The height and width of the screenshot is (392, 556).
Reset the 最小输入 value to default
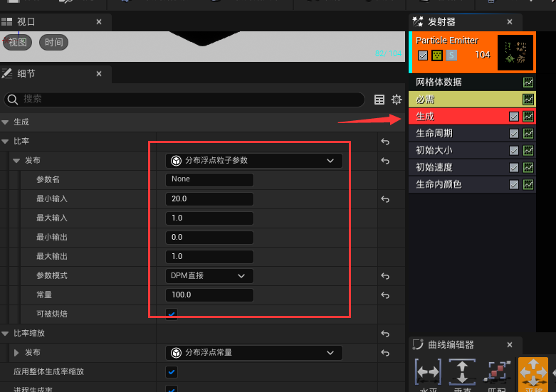coord(385,199)
